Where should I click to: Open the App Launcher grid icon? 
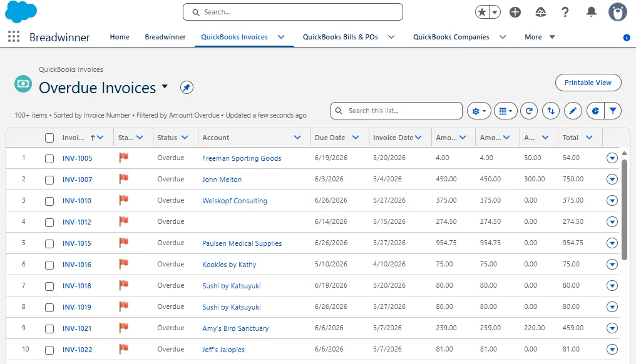pyautogui.click(x=14, y=36)
